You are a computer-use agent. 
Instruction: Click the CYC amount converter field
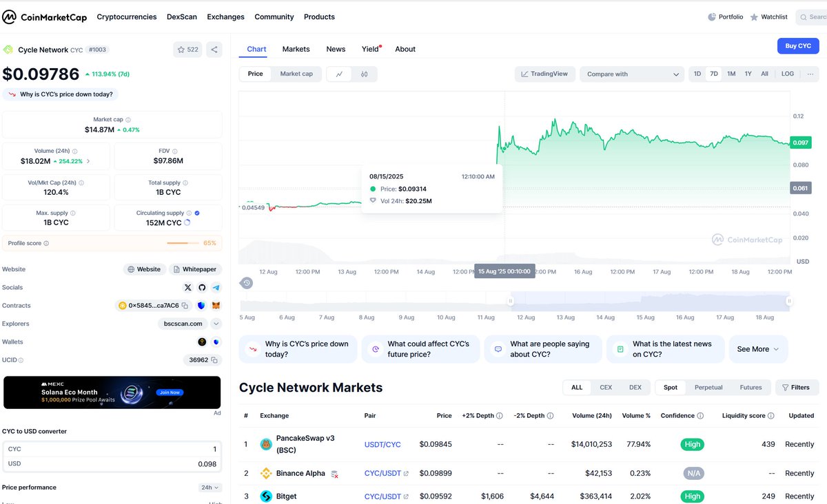(112, 449)
